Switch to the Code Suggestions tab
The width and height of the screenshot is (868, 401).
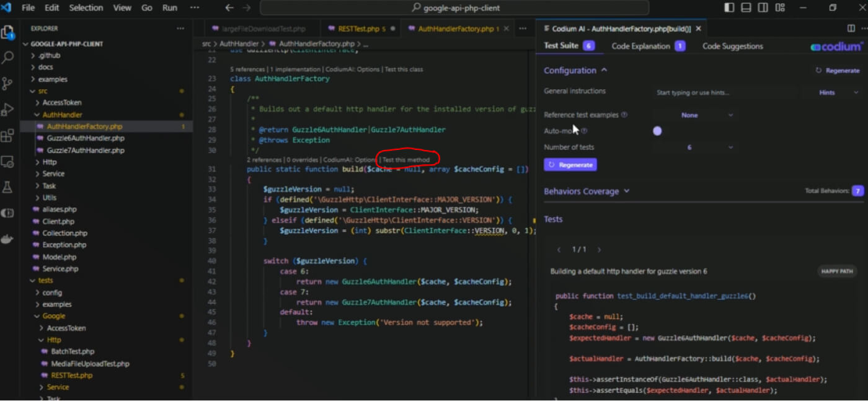pyautogui.click(x=733, y=46)
